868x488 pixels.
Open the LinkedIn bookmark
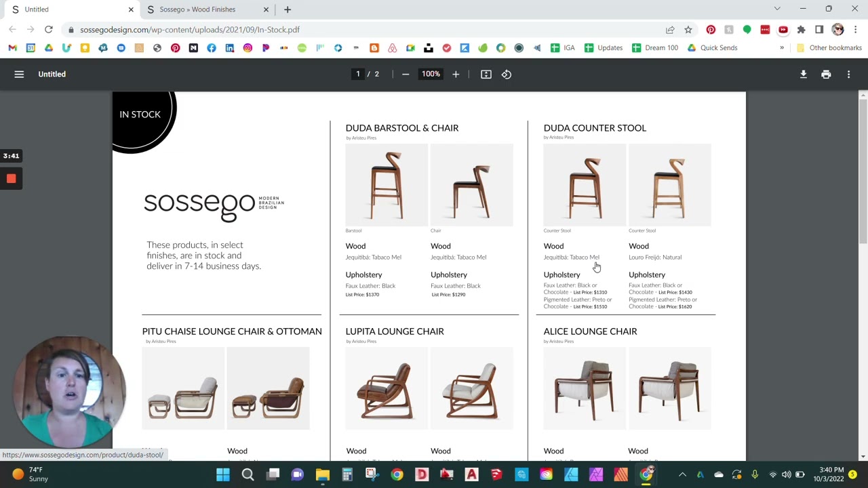(229, 47)
